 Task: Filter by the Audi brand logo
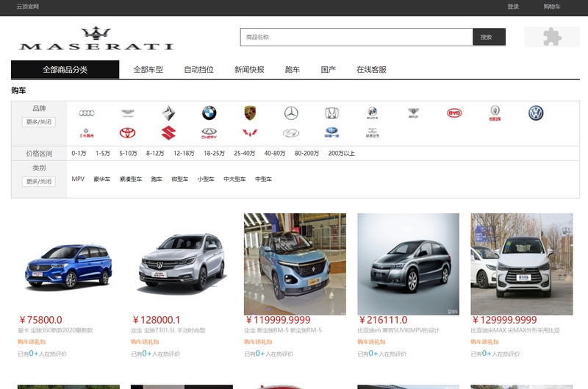click(x=87, y=113)
